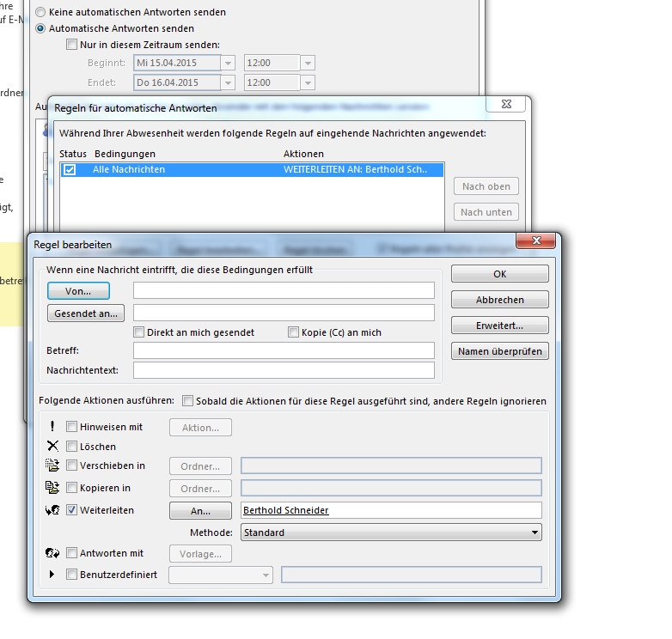Click the copy-to-folder icon
The image size is (672, 639).
pyautogui.click(x=53, y=489)
